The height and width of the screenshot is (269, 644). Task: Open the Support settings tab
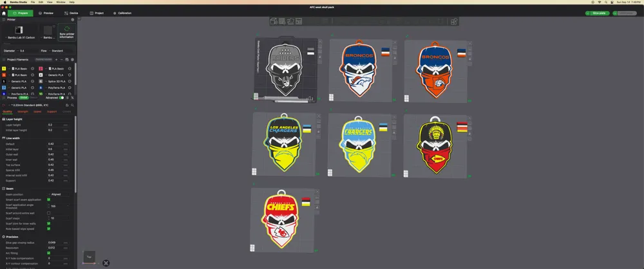tap(52, 111)
